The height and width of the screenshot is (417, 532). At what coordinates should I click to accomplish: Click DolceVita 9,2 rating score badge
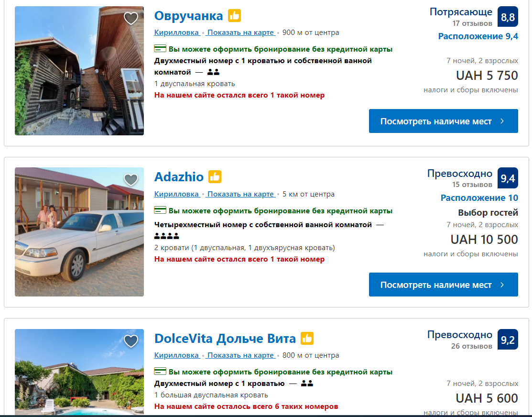508,340
